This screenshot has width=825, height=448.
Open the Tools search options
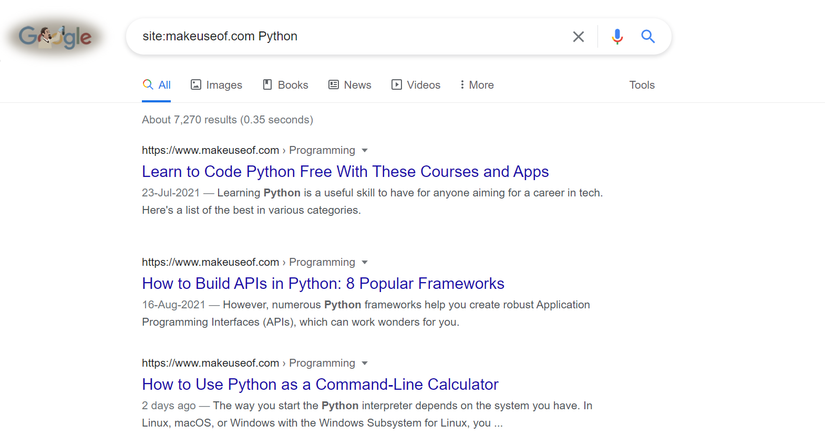[x=642, y=85]
